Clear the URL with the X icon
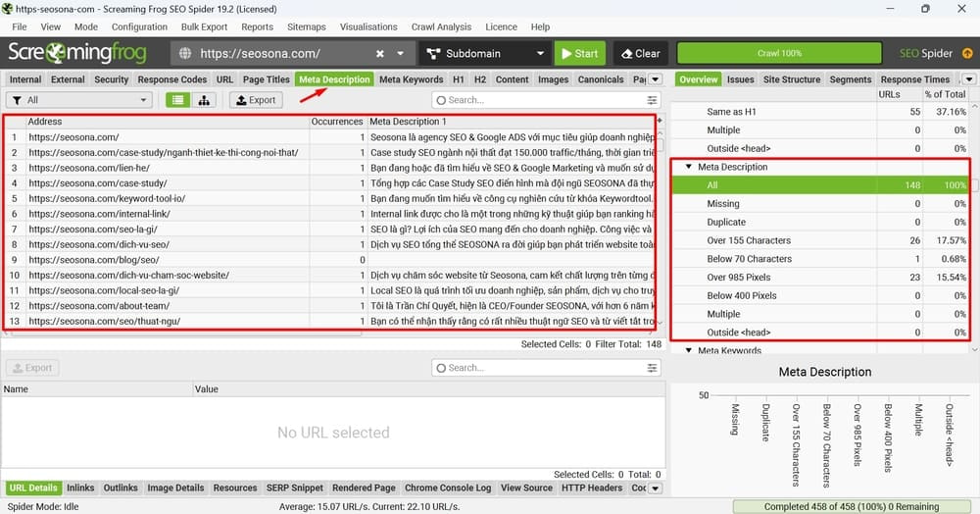The image size is (980, 514). click(380, 54)
